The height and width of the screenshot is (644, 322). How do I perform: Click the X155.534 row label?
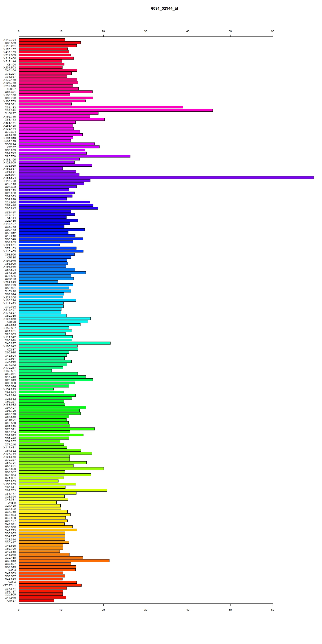(x=10, y=178)
